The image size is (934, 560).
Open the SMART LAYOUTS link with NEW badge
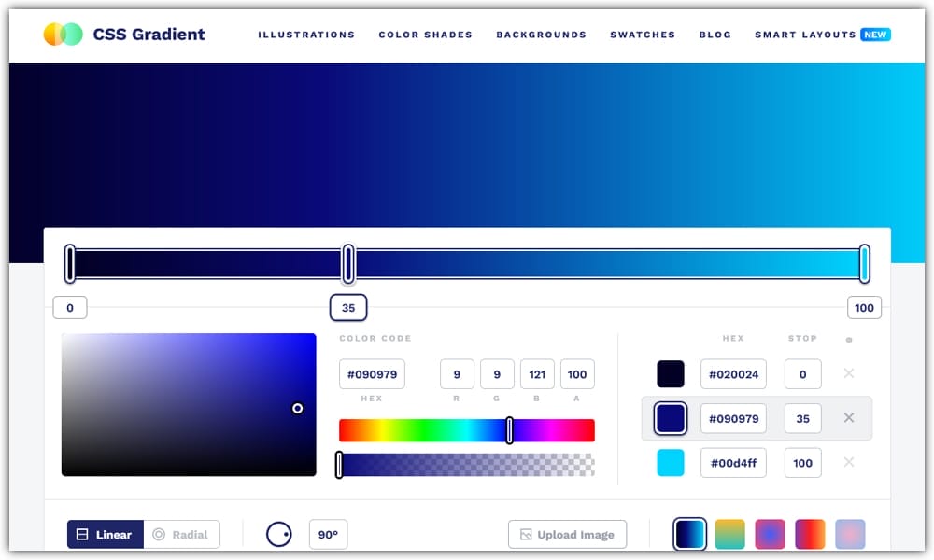tap(806, 35)
